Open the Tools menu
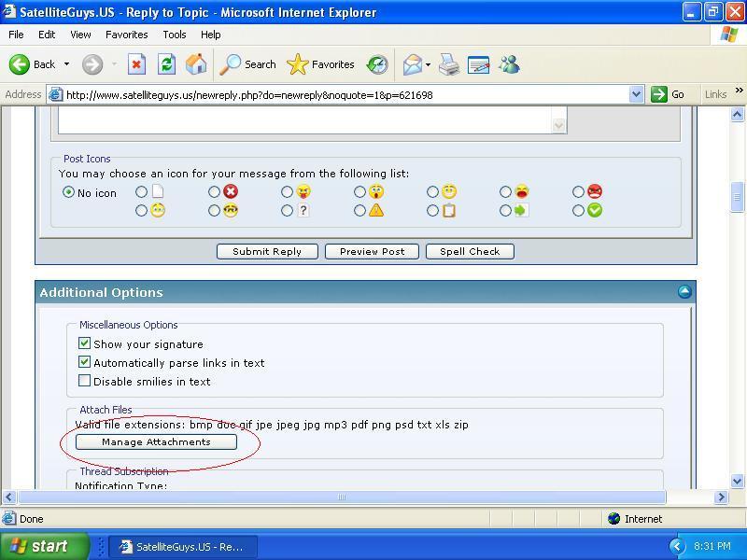The width and height of the screenshot is (747, 560). tap(175, 35)
